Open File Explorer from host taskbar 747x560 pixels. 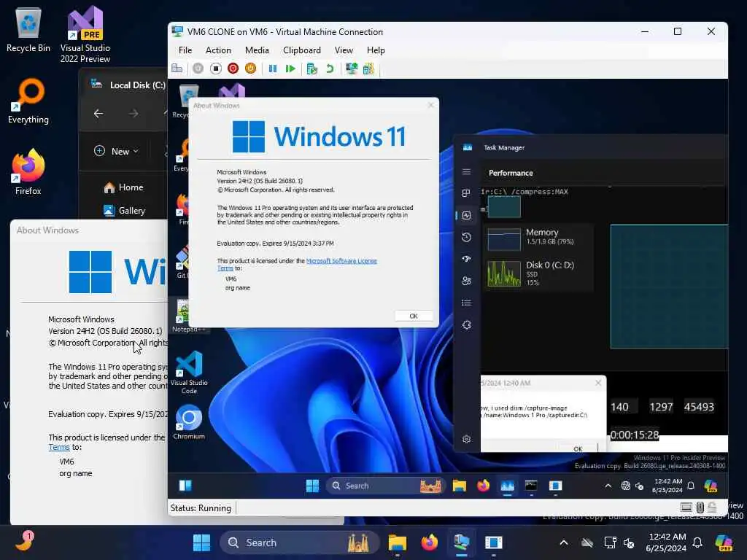[x=397, y=542]
